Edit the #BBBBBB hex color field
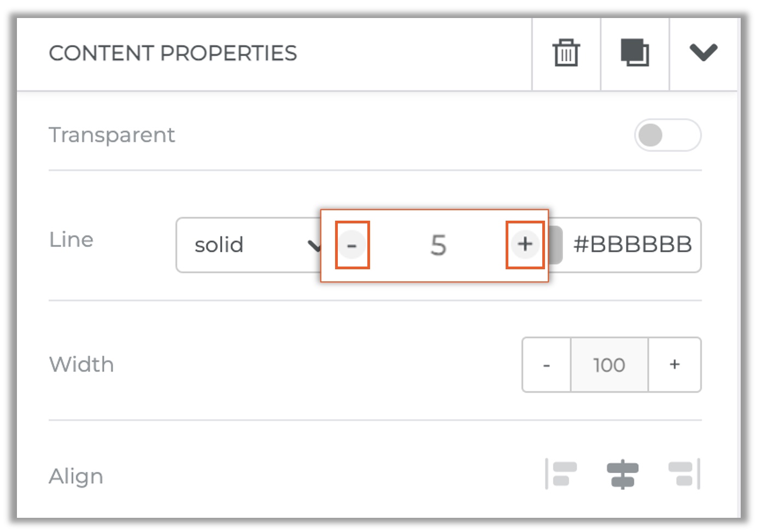This screenshot has height=532, width=762. pyautogui.click(x=632, y=245)
